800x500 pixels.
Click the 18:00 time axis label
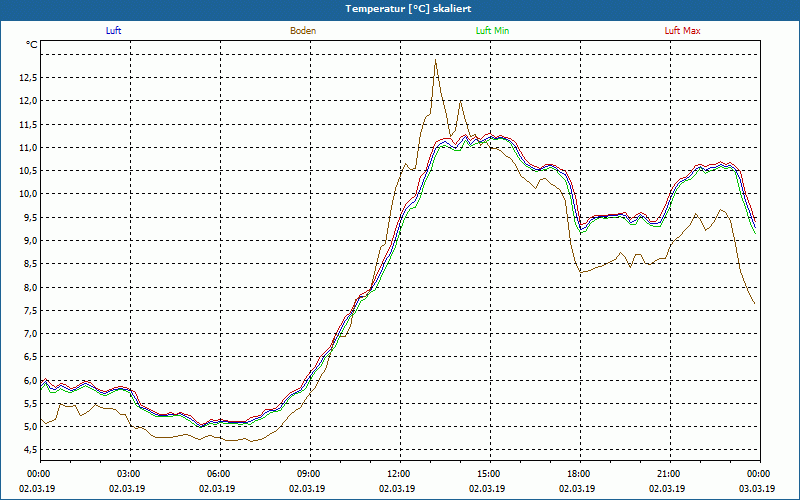pos(580,474)
